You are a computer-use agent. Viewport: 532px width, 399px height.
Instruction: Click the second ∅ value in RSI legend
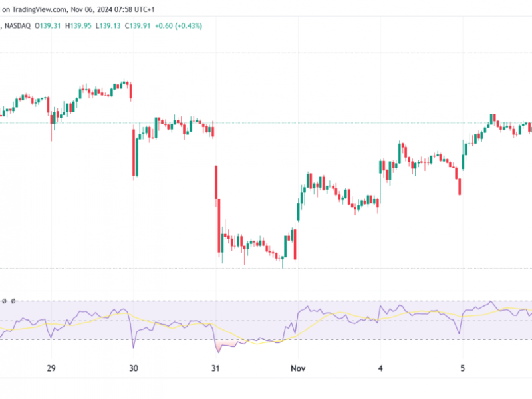[13, 301]
